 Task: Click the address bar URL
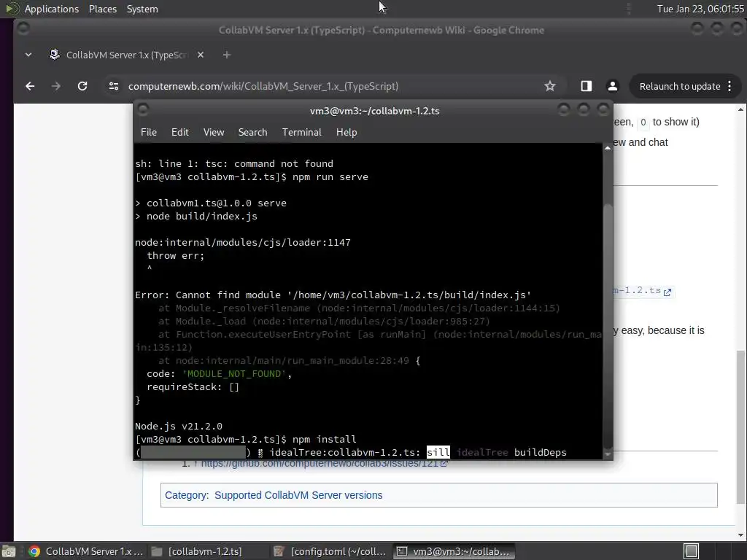click(263, 86)
